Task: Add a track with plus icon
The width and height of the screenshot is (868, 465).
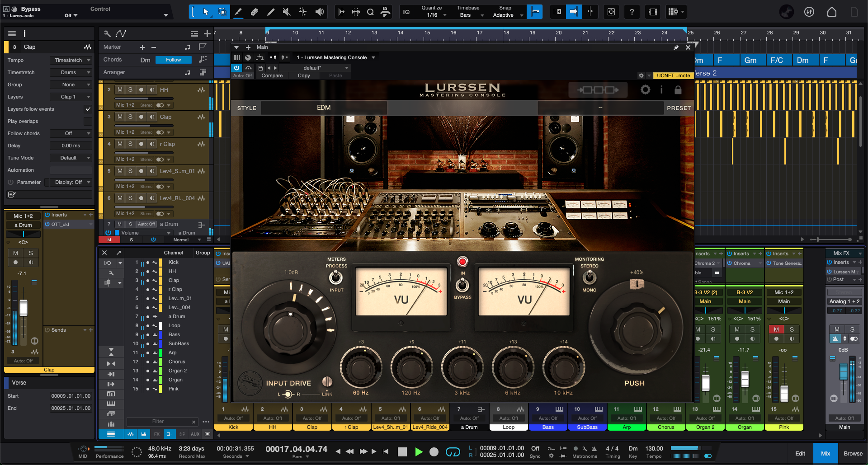Action: [x=207, y=33]
